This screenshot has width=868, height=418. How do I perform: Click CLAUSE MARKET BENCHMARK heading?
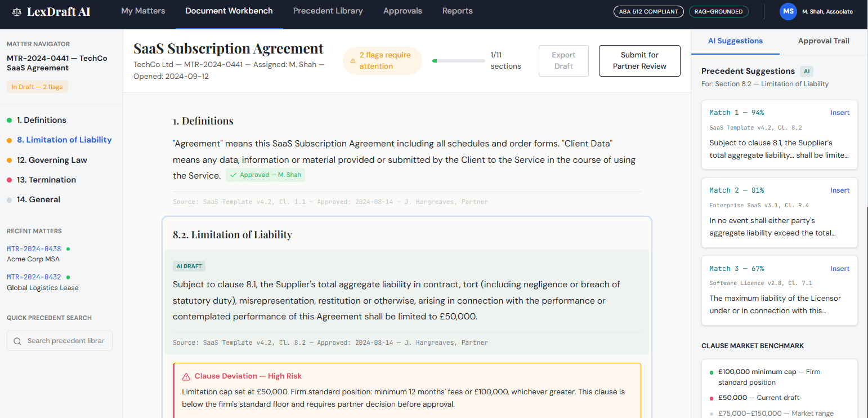753,346
